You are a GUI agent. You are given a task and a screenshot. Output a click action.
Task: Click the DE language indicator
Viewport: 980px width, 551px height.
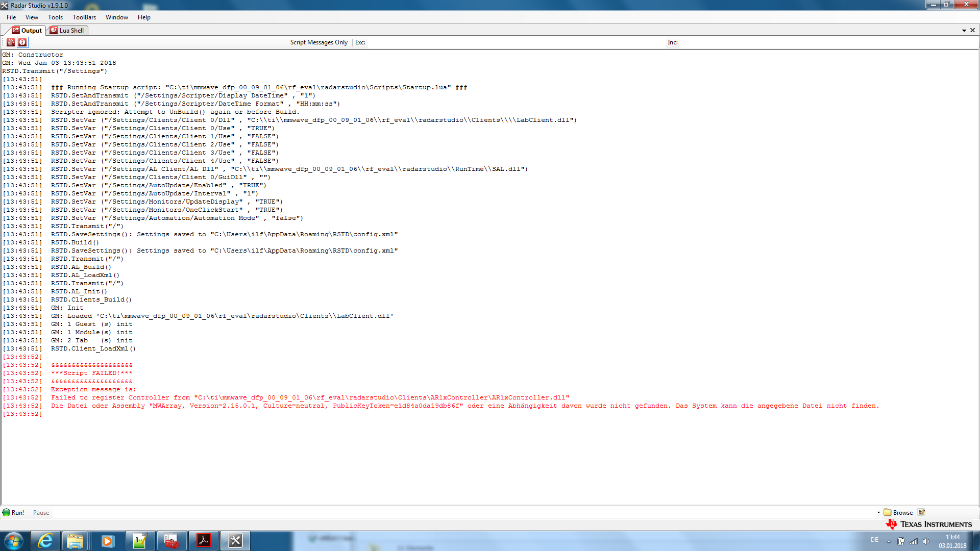point(874,540)
